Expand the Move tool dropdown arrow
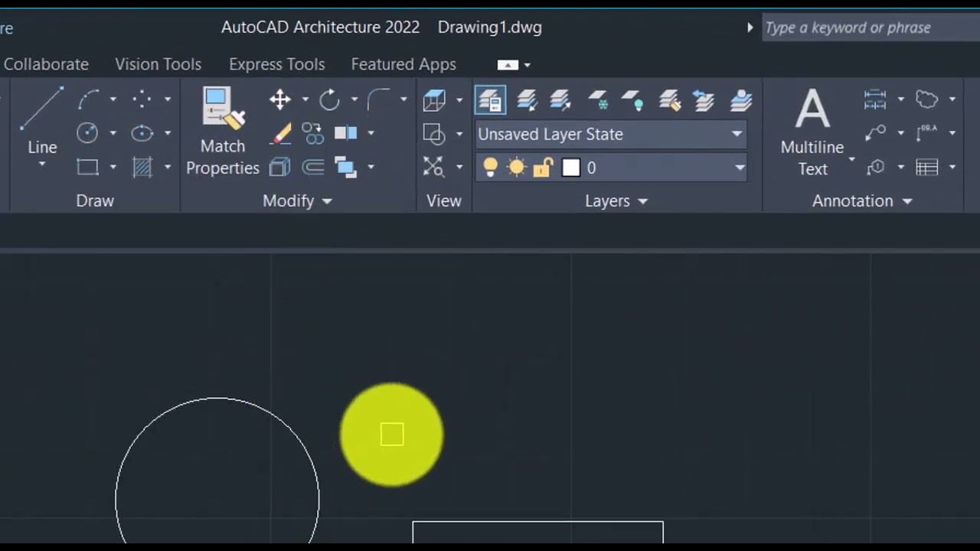The height and width of the screenshot is (551, 980). tap(305, 99)
